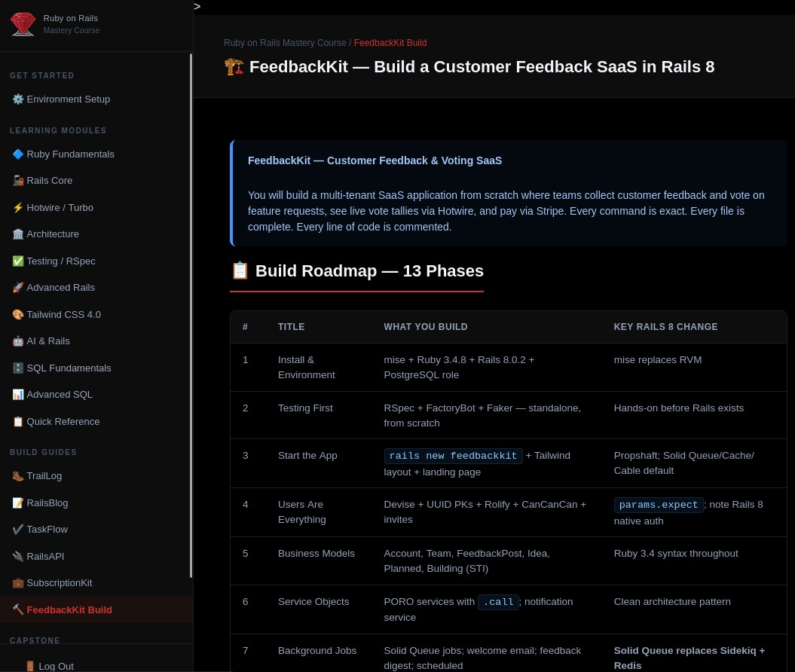Click the check mark icon beside TaskFlow
Image resolution: width=795 pixels, height=672 pixels.
coord(18,530)
